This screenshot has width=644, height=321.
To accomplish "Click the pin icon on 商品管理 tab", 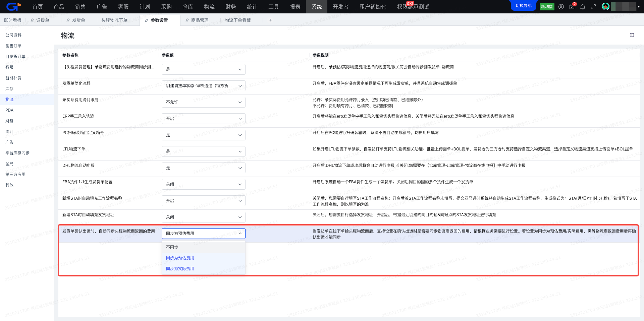I will click(x=187, y=20).
